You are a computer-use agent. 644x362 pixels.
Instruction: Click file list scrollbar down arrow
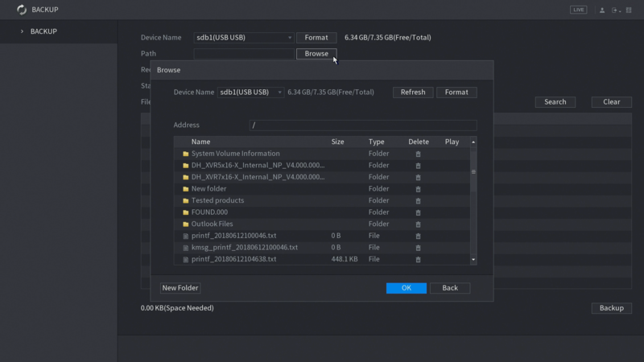click(473, 260)
